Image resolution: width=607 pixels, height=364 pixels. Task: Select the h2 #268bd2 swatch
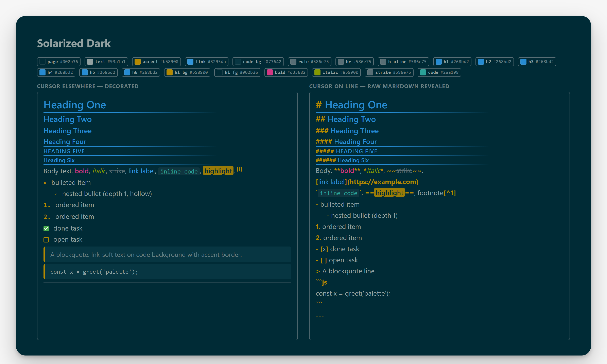coord(495,61)
